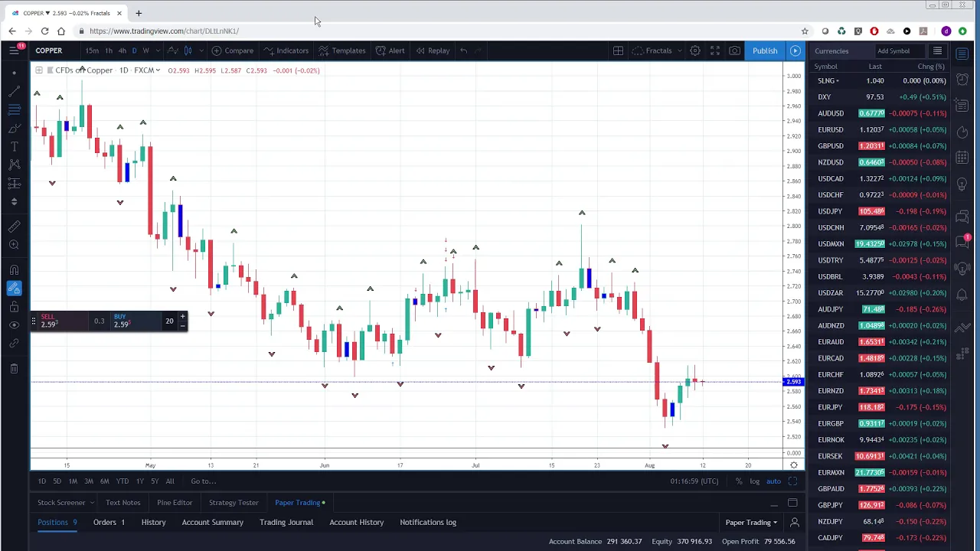Screen dimensions: 980x551
Task: Switch to the Orders sub-tab
Action: coord(109,523)
